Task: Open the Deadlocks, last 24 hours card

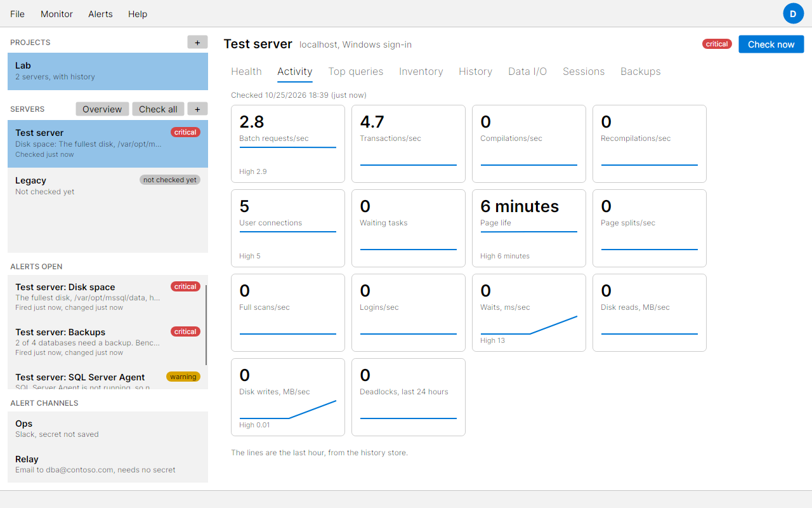Action: pyautogui.click(x=409, y=398)
